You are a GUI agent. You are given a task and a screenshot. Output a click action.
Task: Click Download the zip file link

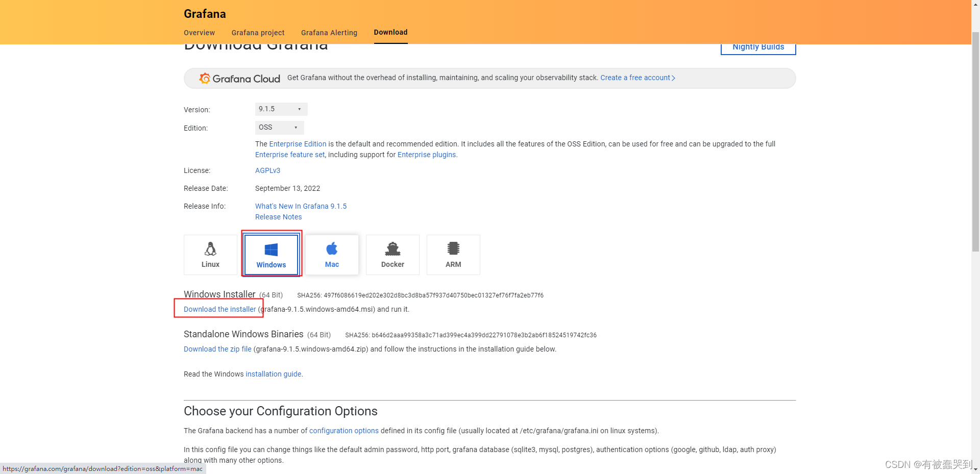[217, 349]
